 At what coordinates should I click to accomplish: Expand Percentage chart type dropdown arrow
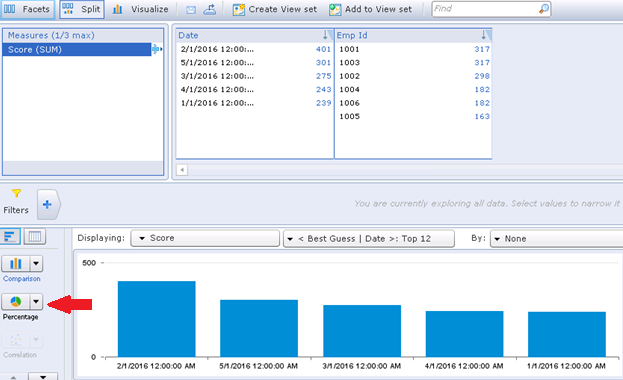(x=36, y=302)
